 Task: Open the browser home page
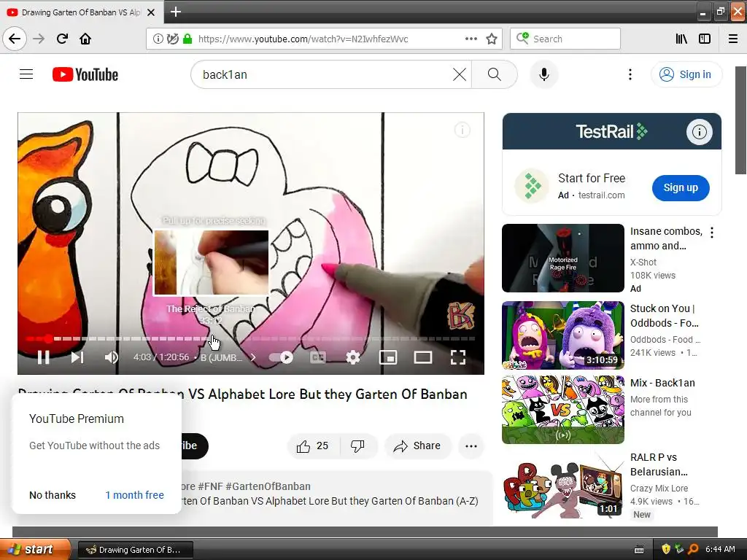pos(85,39)
